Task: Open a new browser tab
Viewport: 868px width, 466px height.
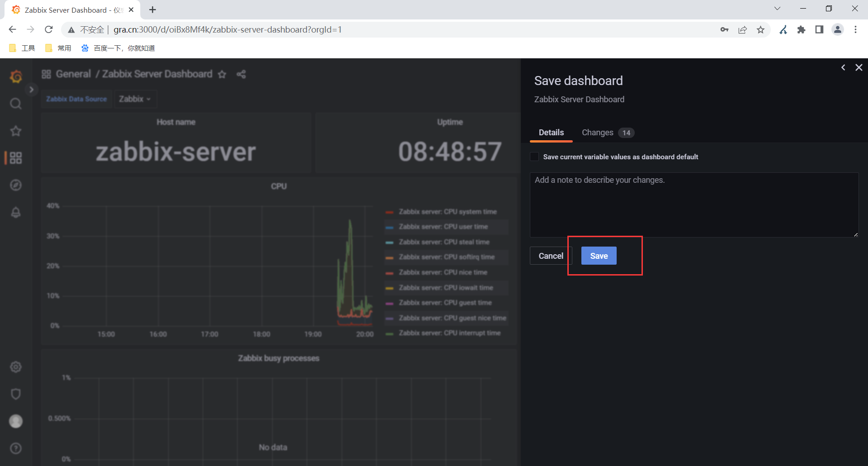Action: click(153, 10)
